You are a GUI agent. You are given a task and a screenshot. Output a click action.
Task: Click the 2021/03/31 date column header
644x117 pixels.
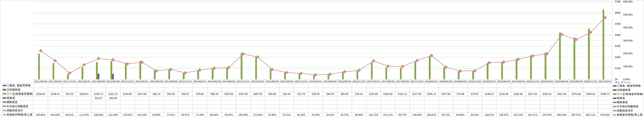click(605, 81)
